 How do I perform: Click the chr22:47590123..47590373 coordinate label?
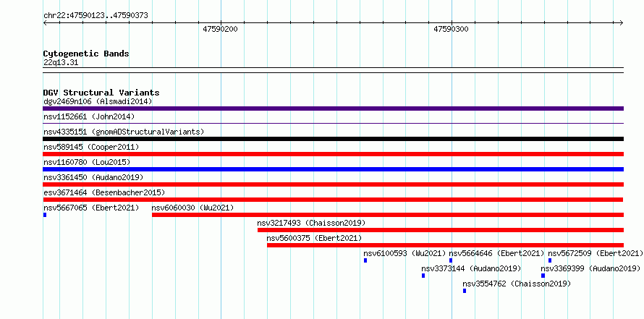coord(96,16)
